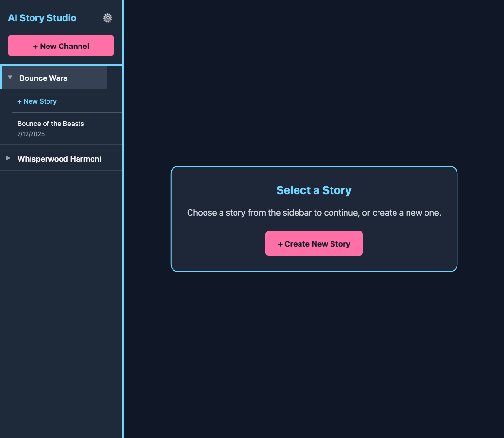
Task: Expand the Whisperwood Harmoni channel arrow
Action: 8,158
